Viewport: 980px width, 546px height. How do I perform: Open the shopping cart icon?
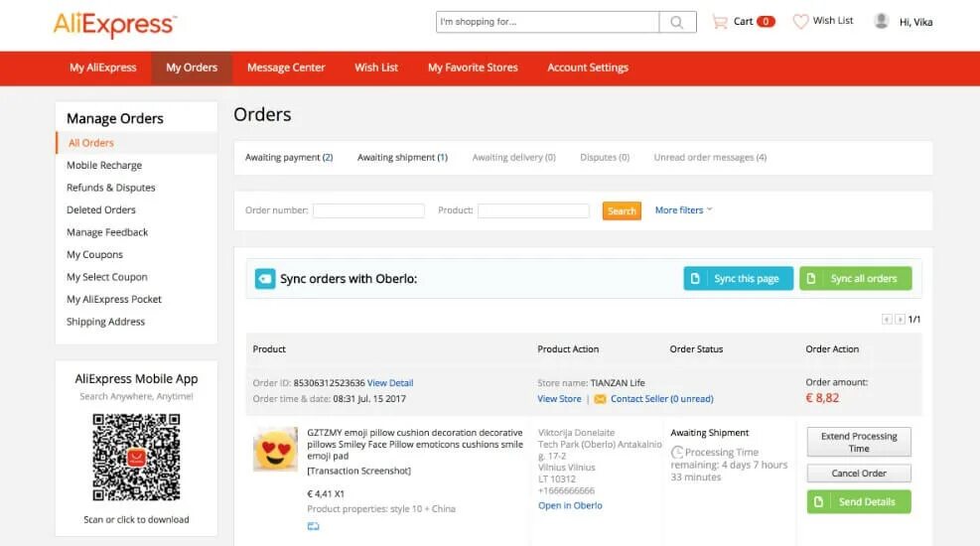coord(720,22)
